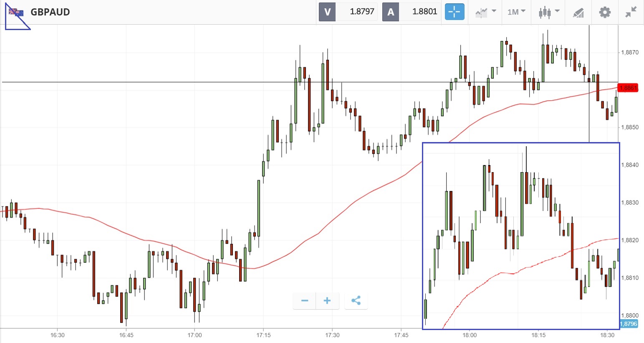Click the 17:15 time axis label
The width and height of the screenshot is (644, 343).
pyautogui.click(x=263, y=335)
